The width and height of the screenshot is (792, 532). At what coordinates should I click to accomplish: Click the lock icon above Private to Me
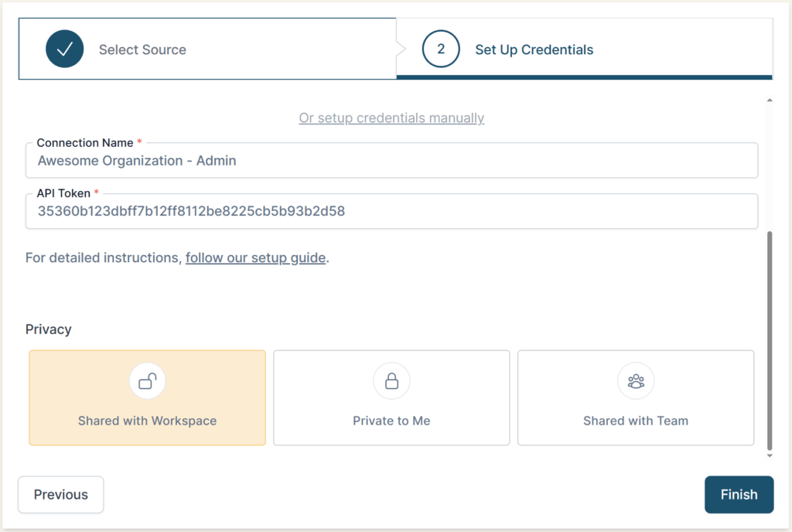[391, 380]
